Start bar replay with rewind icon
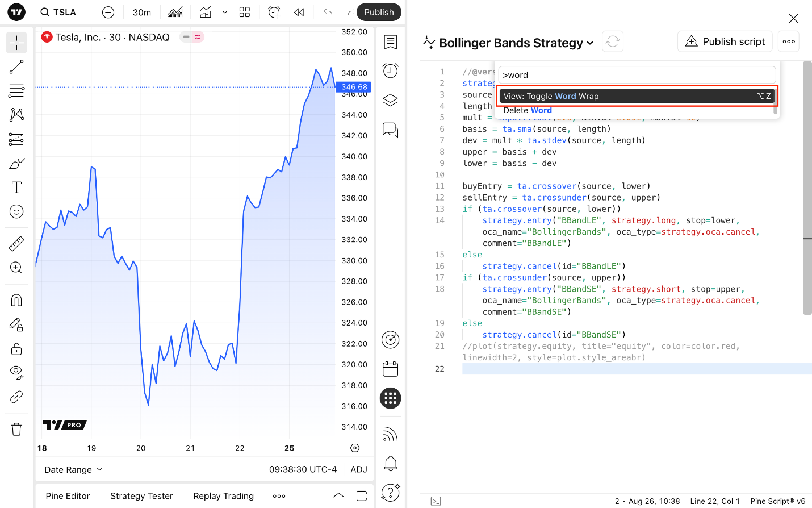The height and width of the screenshot is (508, 812). click(299, 12)
